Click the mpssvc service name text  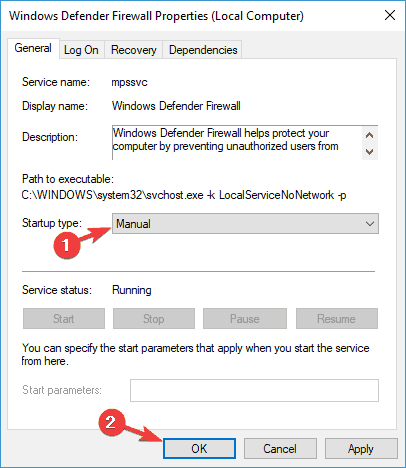pyautogui.click(x=129, y=82)
